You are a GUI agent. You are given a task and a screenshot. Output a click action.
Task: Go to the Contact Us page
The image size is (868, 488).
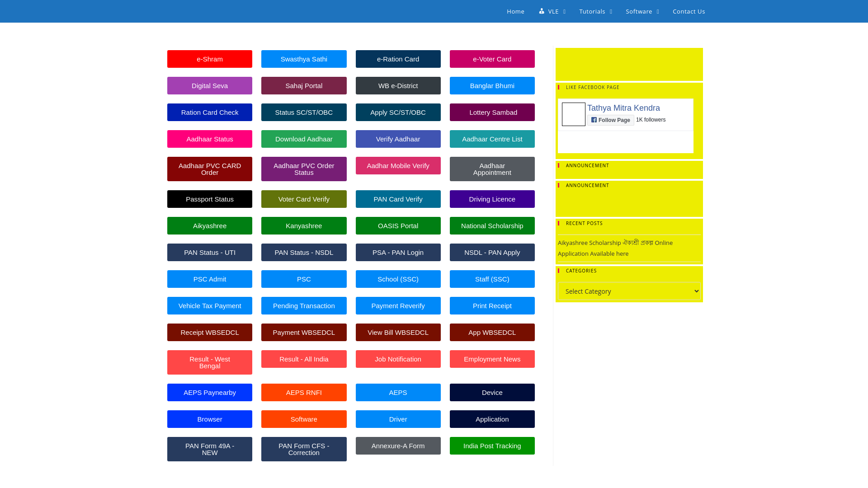click(x=689, y=11)
